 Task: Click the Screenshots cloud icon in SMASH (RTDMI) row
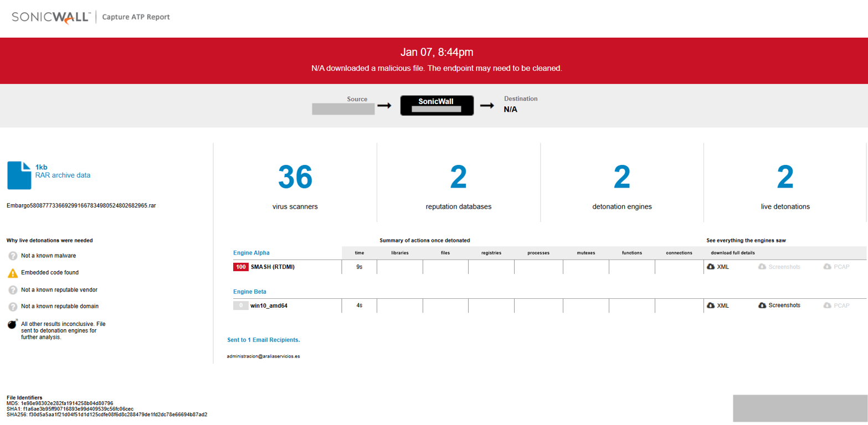(x=762, y=267)
